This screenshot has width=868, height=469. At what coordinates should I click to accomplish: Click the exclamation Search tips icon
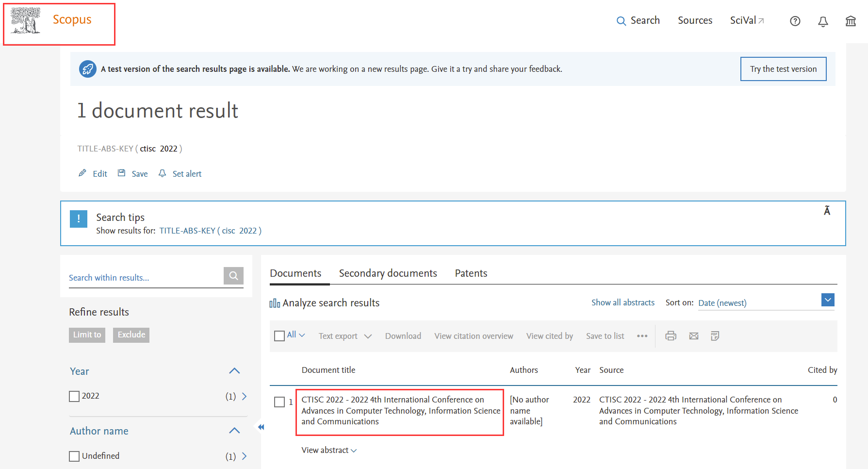point(79,219)
